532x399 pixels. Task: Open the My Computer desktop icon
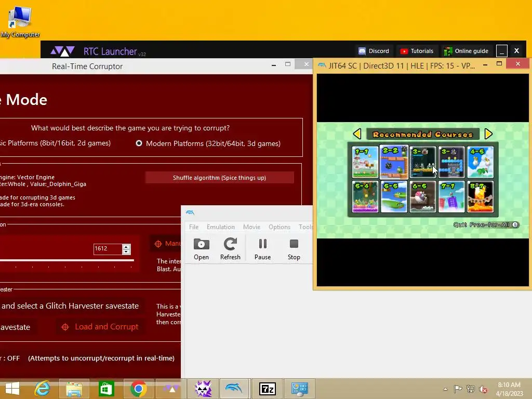click(20, 21)
